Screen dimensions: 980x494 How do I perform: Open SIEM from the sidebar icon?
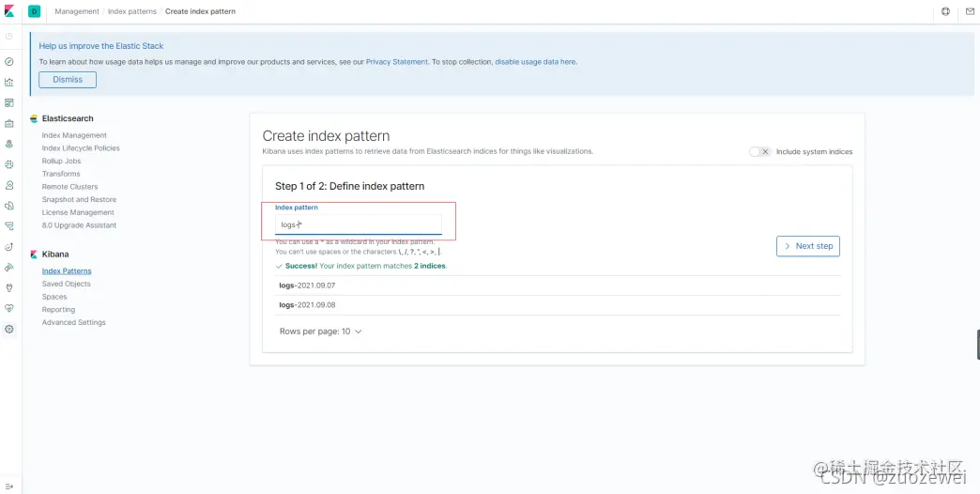coord(9,267)
